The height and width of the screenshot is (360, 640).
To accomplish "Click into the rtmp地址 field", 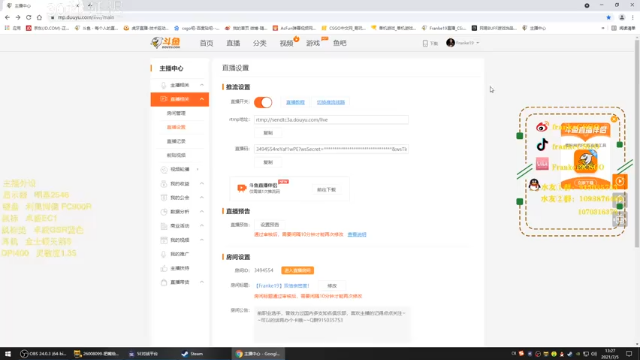I will click(x=331, y=120).
